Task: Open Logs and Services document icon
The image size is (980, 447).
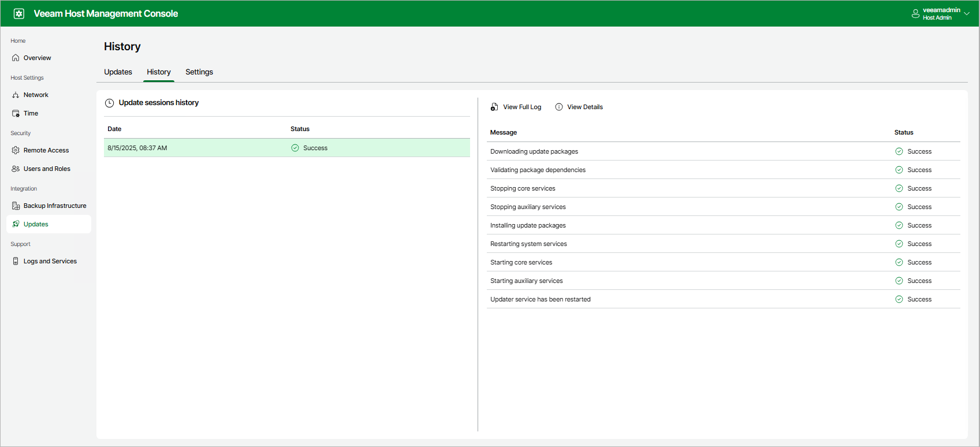Action: (16, 261)
